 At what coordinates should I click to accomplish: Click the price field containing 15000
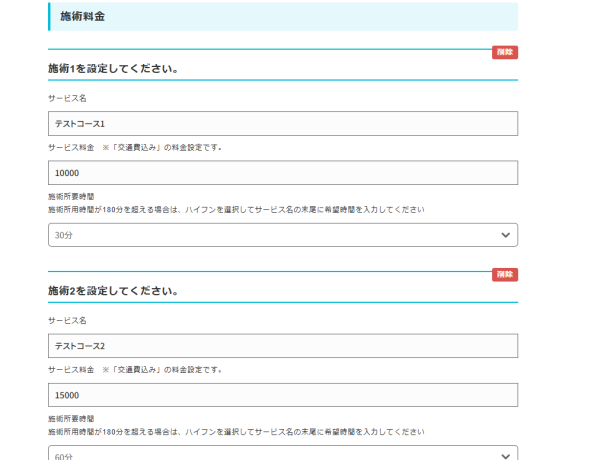(283, 395)
